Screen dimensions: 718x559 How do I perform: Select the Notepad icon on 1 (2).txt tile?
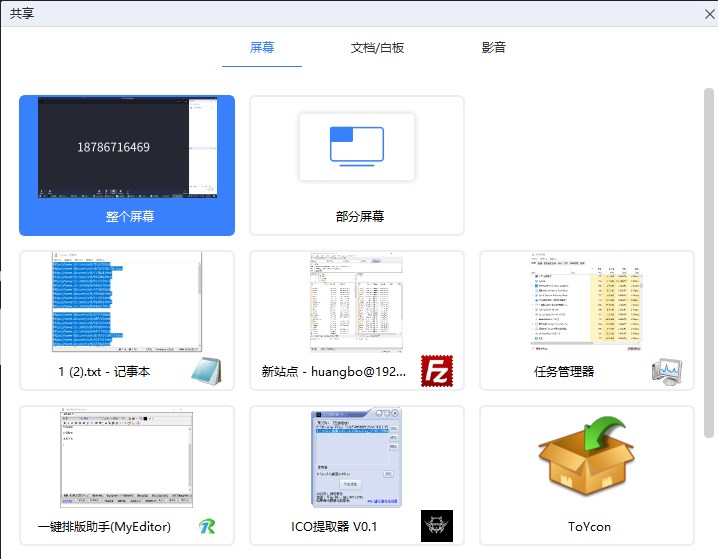[206, 371]
